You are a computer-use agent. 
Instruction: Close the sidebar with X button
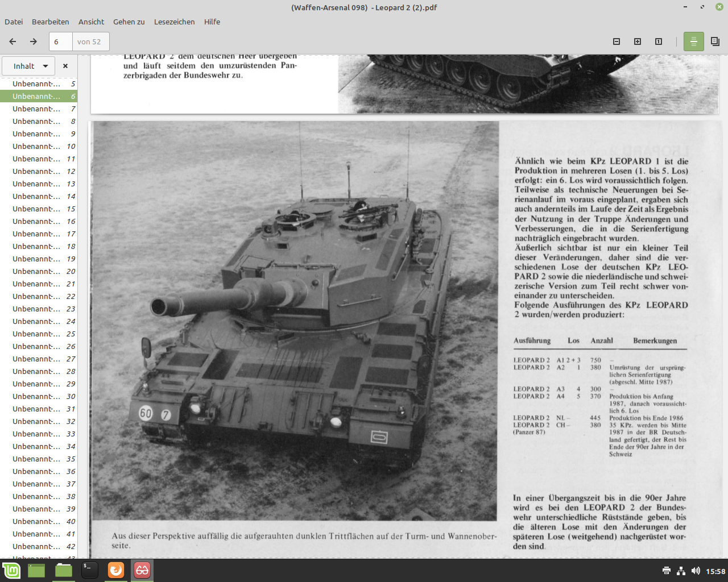[x=65, y=66]
